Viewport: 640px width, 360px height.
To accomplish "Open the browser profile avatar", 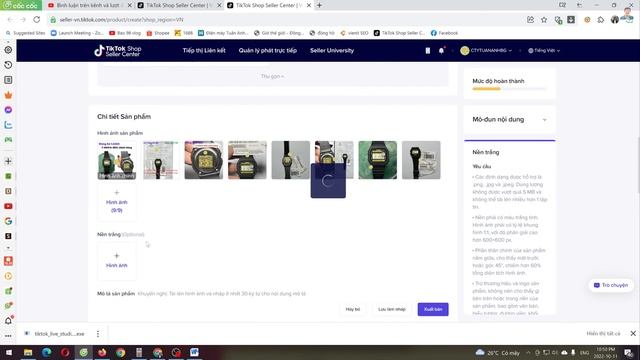I will [615, 20].
